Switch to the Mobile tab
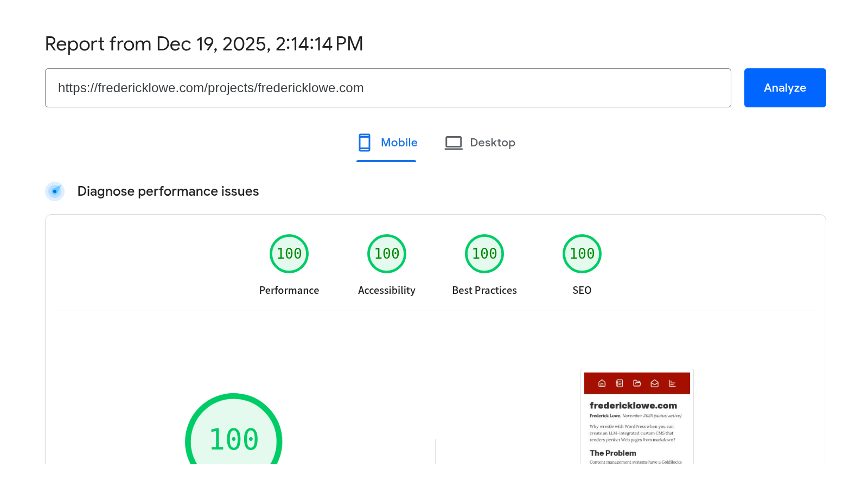The width and height of the screenshot is (868, 488). 387,143
